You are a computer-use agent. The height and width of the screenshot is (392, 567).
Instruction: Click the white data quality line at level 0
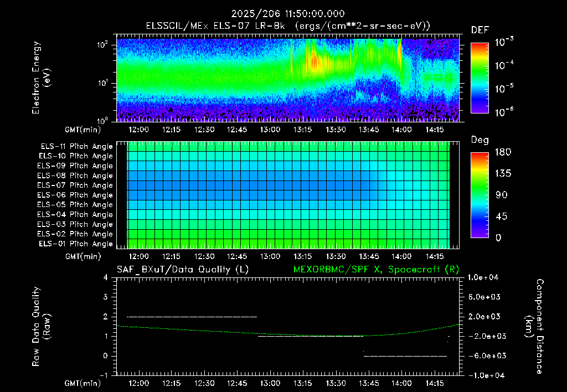pos(405,356)
